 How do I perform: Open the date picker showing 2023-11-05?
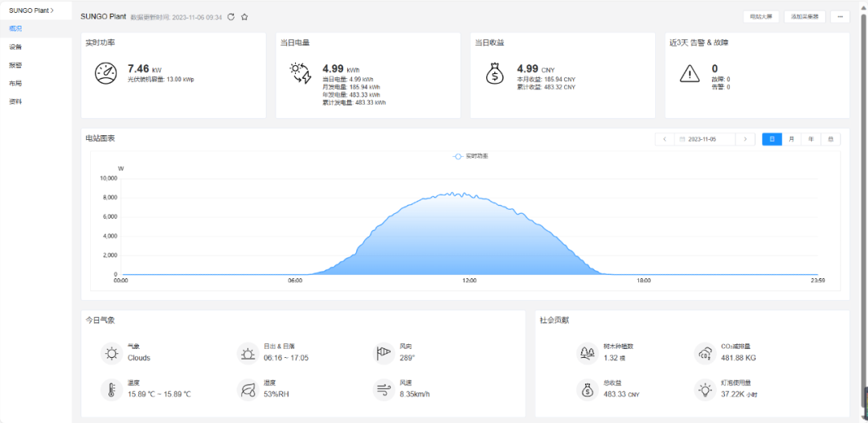(705, 139)
